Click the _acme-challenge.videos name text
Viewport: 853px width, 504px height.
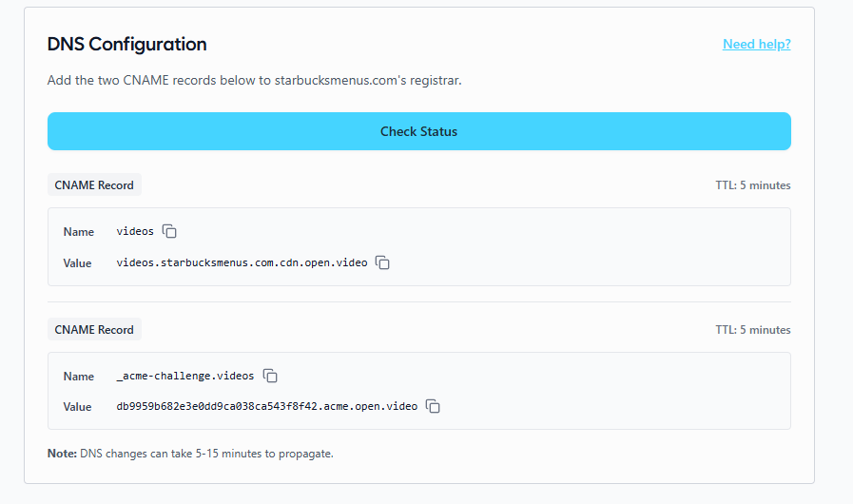[185, 377]
